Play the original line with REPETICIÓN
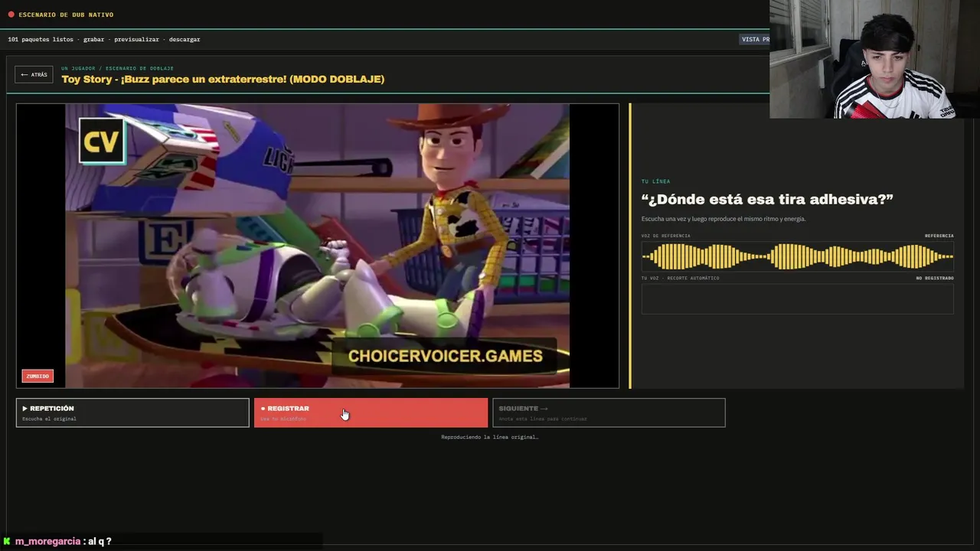980x551 pixels. [132, 412]
